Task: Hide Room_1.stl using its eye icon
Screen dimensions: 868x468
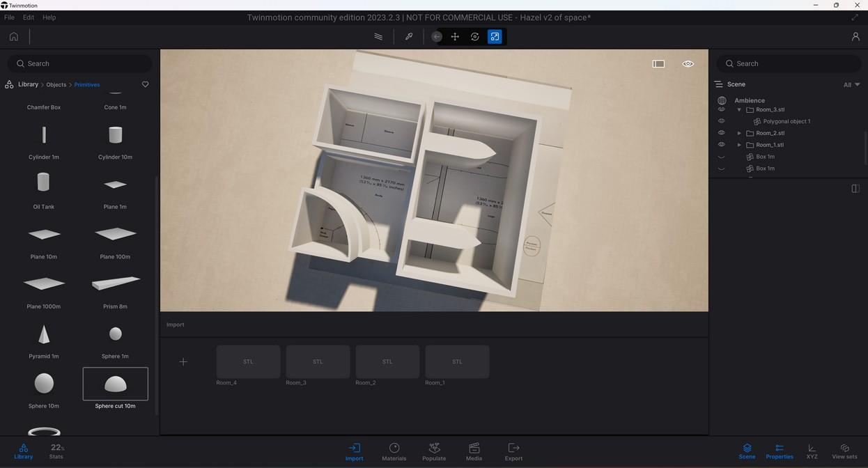Action: coord(722,145)
